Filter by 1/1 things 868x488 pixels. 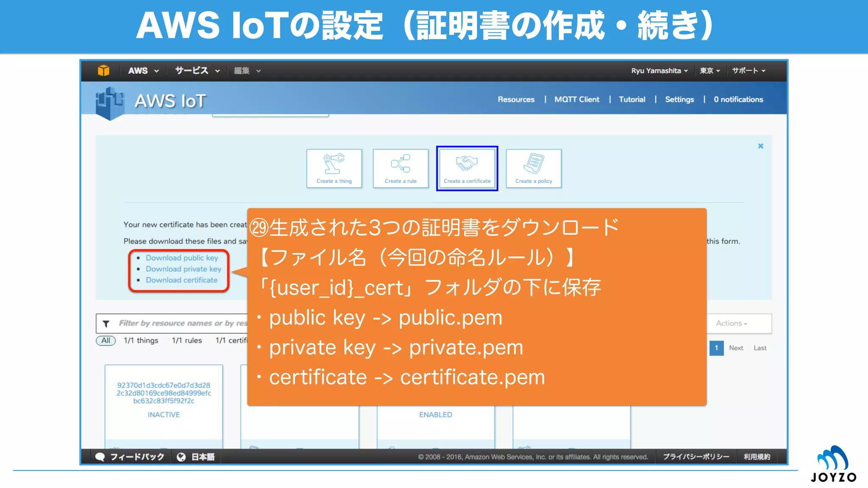click(x=141, y=340)
